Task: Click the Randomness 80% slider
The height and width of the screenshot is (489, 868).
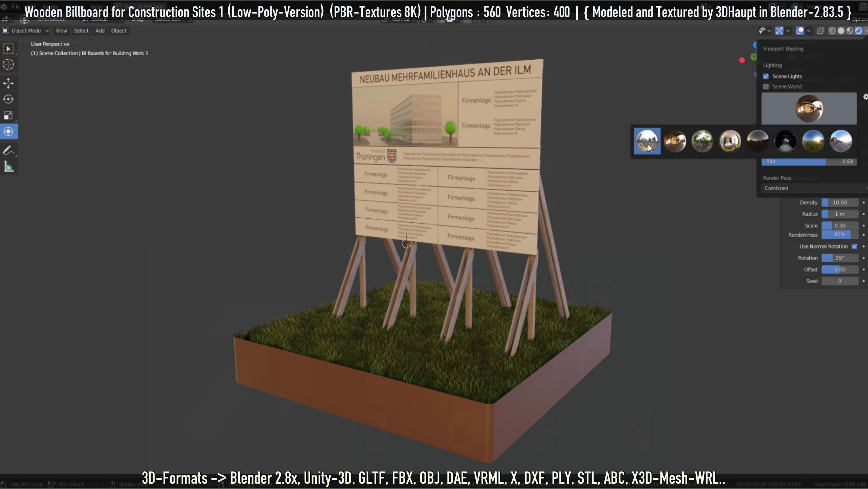Action: 840,235
